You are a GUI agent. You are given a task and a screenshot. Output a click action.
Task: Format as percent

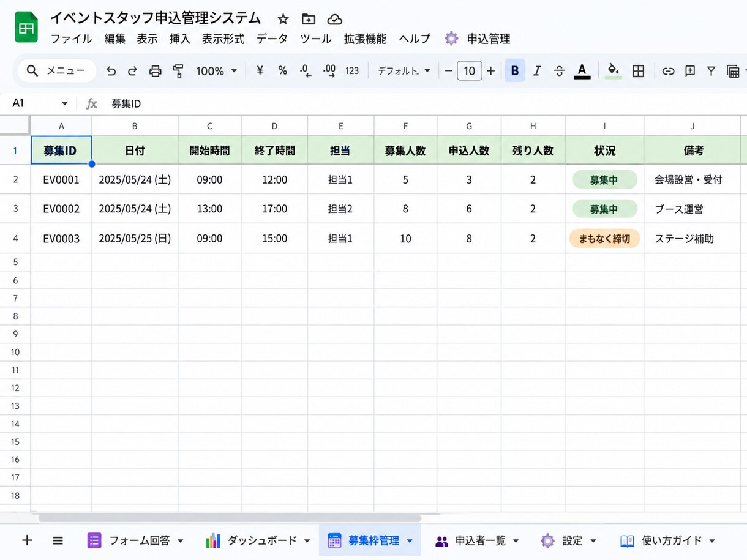point(282,70)
